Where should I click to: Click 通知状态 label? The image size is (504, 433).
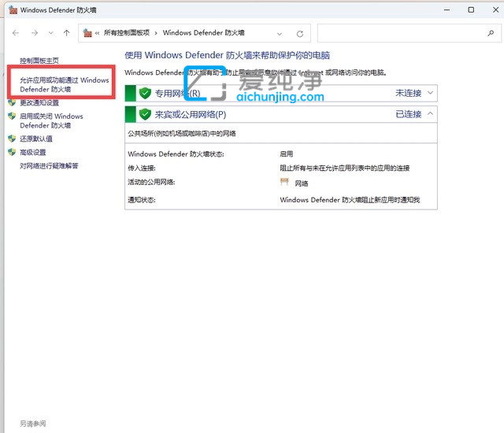click(x=142, y=200)
